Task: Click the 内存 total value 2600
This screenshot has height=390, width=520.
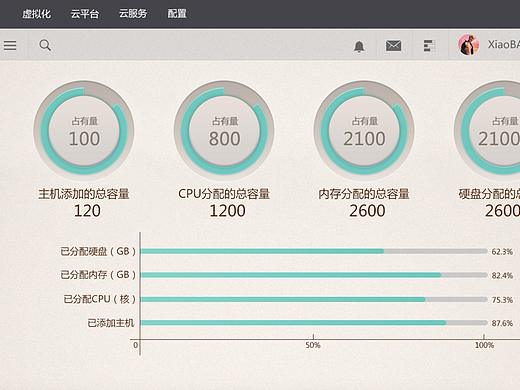Action: tap(367, 211)
